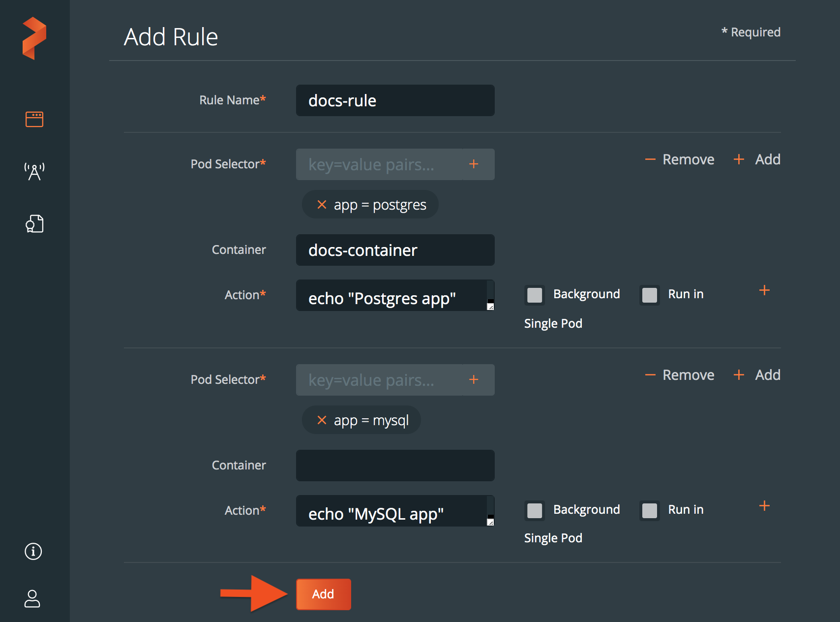The height and width of the screenshot is (622, 840).
Task: Remove the app = mysql tag
Action: point(322,420)
